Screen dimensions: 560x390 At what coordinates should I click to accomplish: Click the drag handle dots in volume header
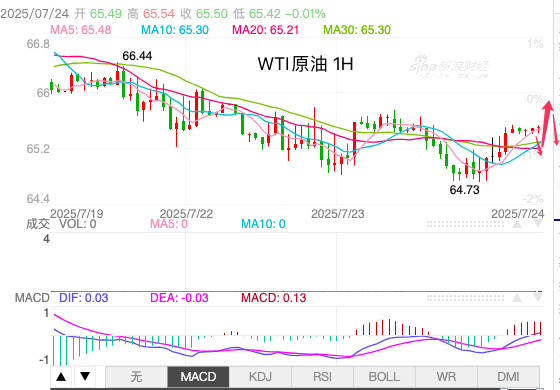coord(465,224)
